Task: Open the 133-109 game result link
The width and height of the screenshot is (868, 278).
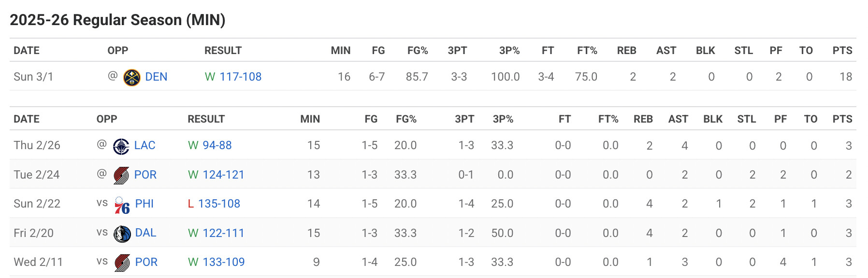Action: coord(223,262)
